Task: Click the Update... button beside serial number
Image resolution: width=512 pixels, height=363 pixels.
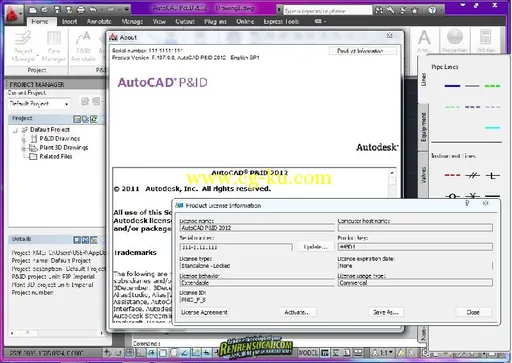Action: (x=315, y=247)
